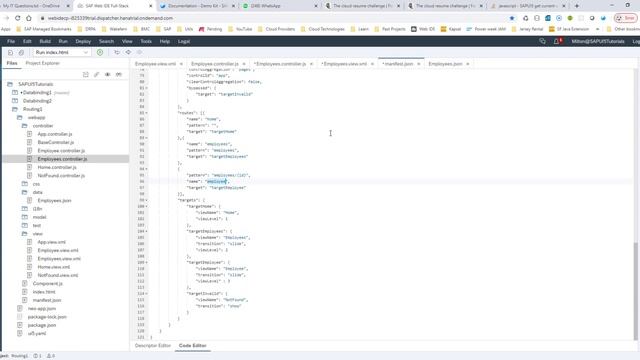Viewport: 640px width, 360px height.
Task: Open a new browser tab with plus button
Action: coord(577,6)
